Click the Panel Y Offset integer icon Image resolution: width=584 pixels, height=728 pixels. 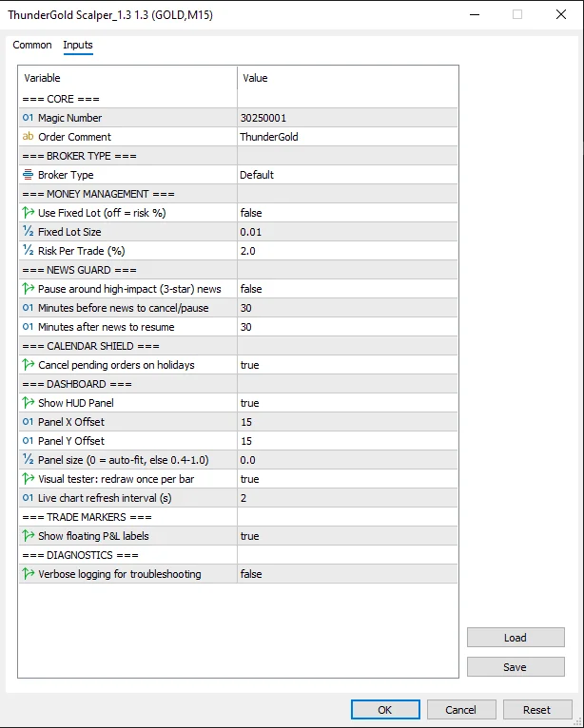pyautogui.click(x=28, y=441)
